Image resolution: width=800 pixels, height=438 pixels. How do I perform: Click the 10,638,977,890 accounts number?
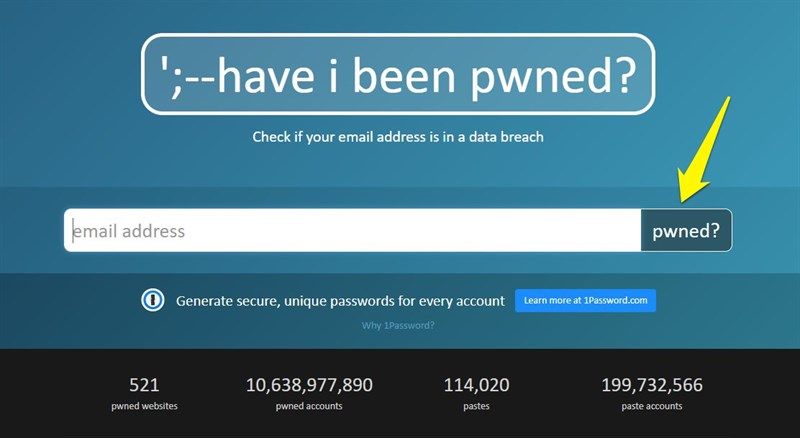click(309, 384)
